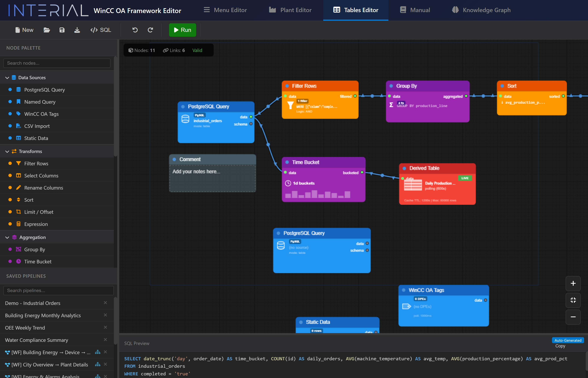The width and height of the screenshot is (588, 378).
Task: Collapse the Aggregation section
Action: pyautogui.click(x=7, y=237)
